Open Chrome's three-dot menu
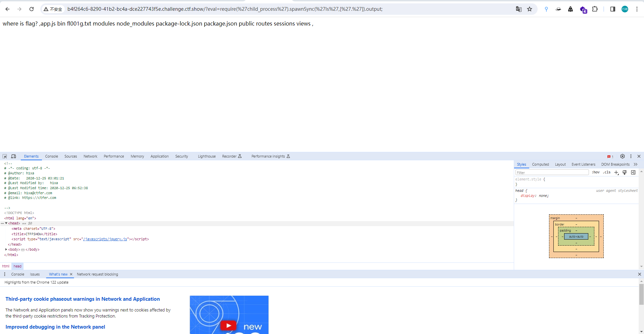This screenshot has width=644, height=334. coord(637,9)
